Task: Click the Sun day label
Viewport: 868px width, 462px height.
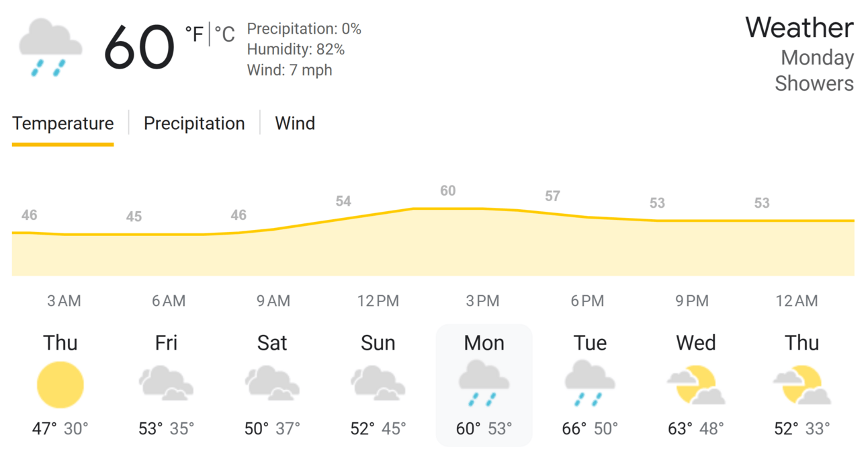Action: [378, 343]
